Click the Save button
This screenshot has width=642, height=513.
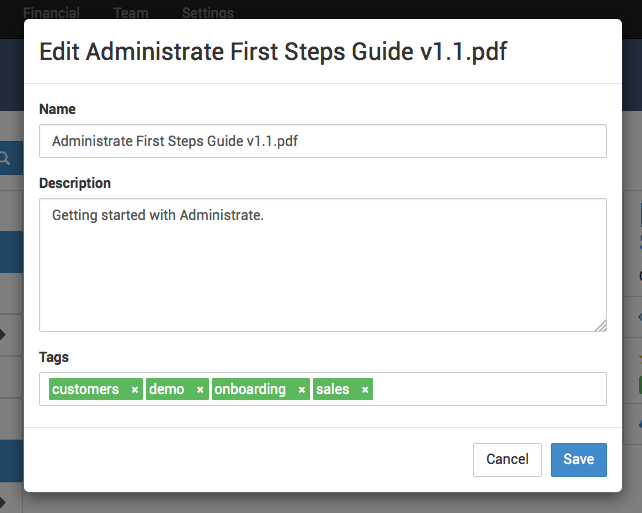click(x=579, y=459)
